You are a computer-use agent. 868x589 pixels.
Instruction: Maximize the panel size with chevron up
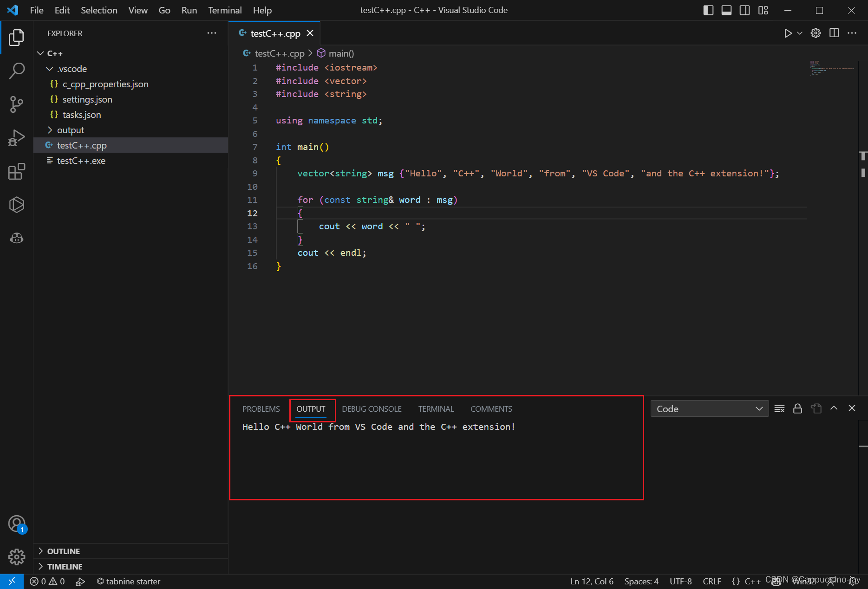(834, 408)
